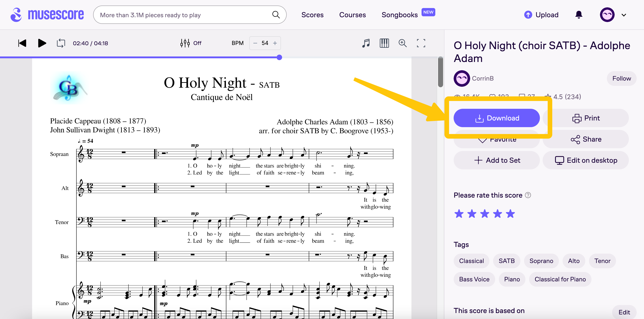Open the piano keyboard view
This screenshot has width=644, height=319.
[384, 43]
